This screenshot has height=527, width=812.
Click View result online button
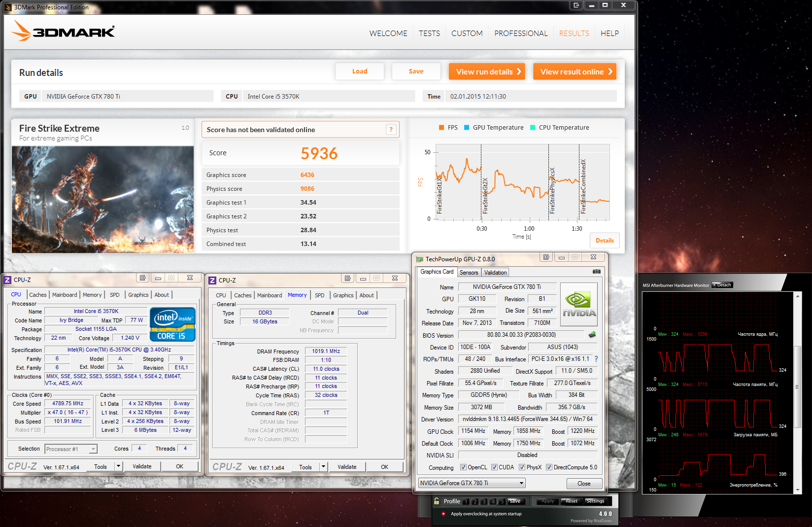point(575,71)
